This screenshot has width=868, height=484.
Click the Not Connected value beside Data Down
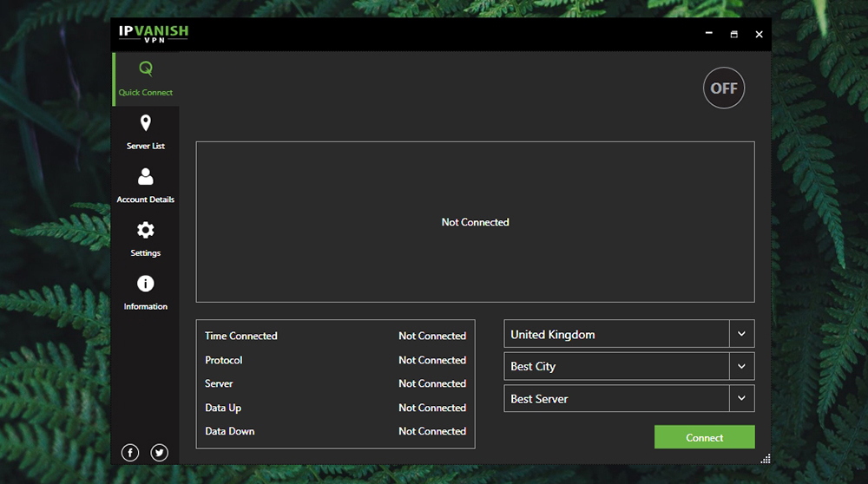coord(432,431)
